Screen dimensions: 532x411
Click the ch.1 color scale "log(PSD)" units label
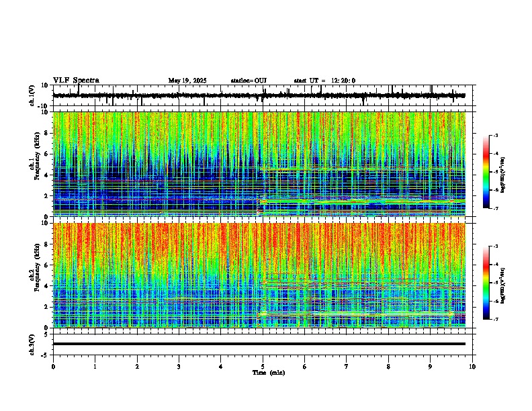pos(503,175)
